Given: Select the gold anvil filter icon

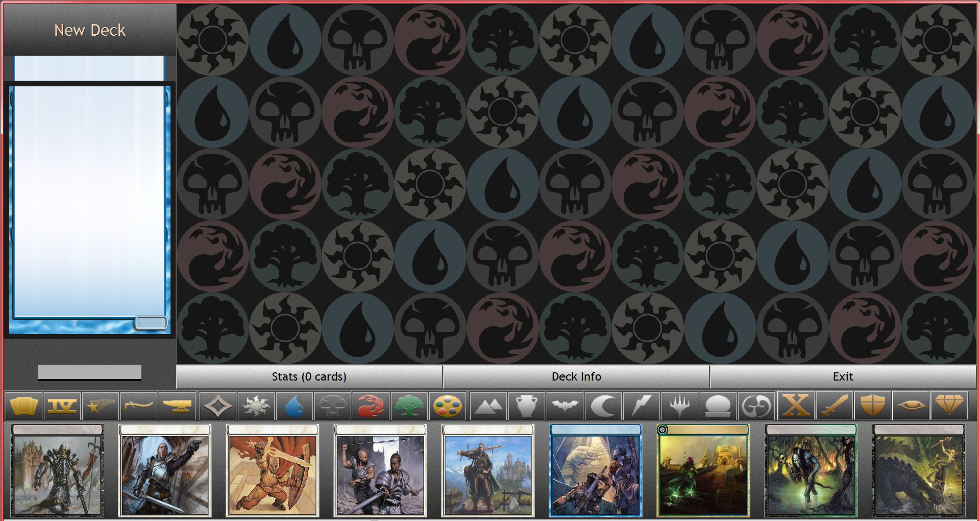Looking at the screenshot, I should 177,407.
